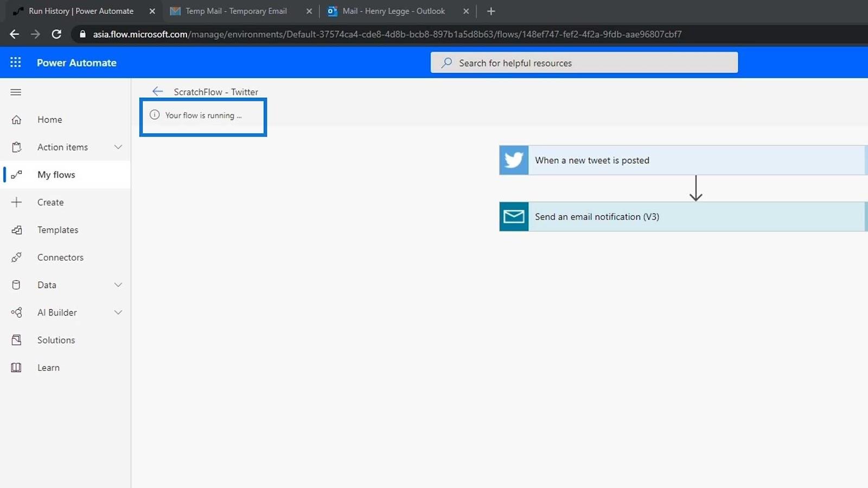Open Home in the sidebar

coord(65,120)
